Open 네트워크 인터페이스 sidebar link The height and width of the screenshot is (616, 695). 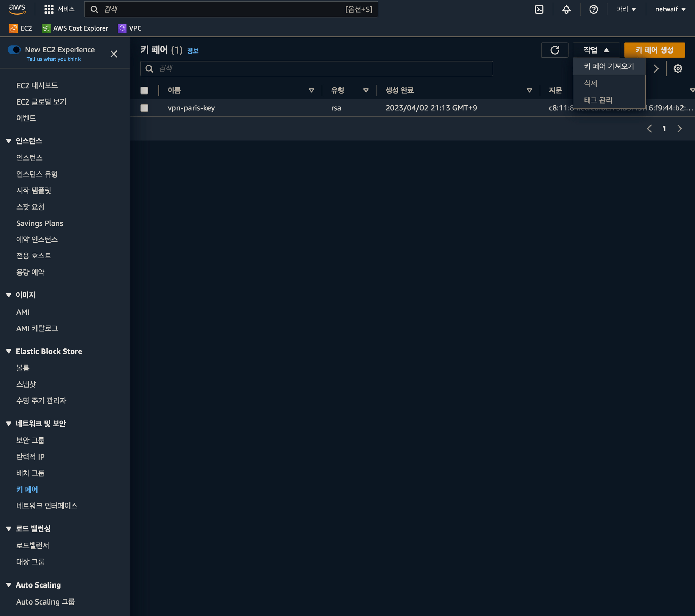pyautogui.click(x=47, y=506)
